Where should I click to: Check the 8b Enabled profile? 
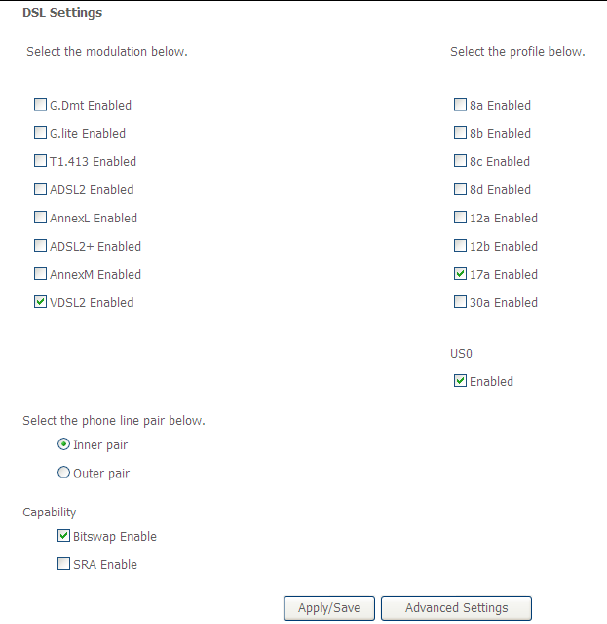pos(460,133)
